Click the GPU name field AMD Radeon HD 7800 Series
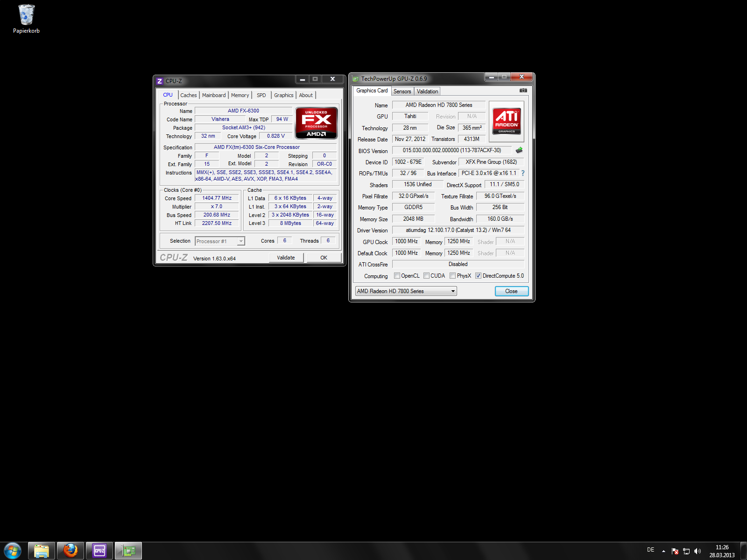Viewport: 747px width, 560px height. pyautogui.click(x=439, y=105)
